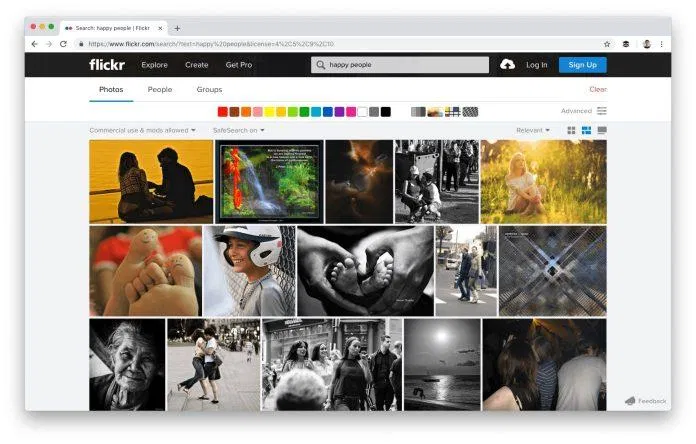Screen dimensions: 696x444
Task: Select the black and white style filter
Action: coord(418,111)
